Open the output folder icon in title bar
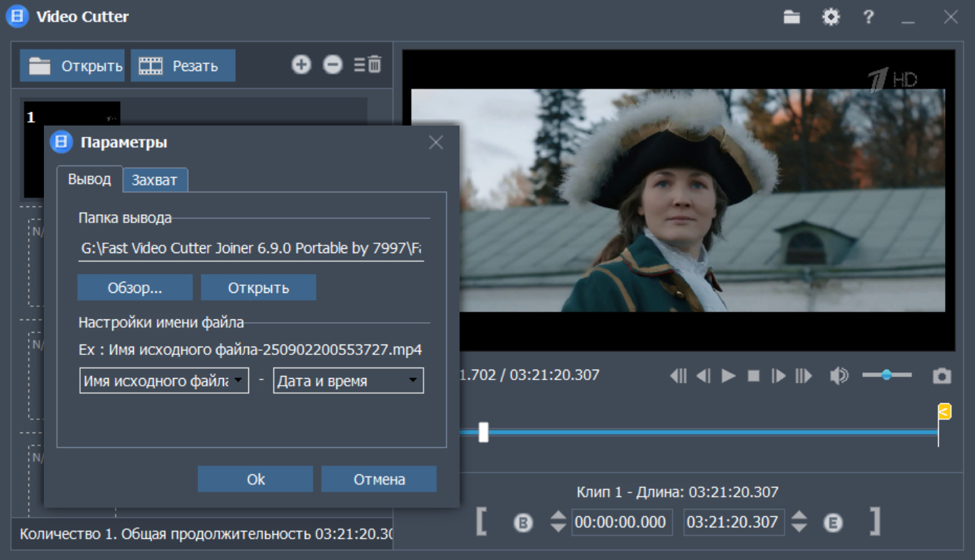 792,17
